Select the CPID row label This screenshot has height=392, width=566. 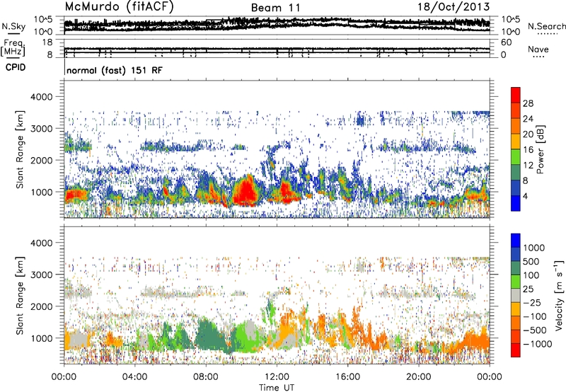click(16, 67)
